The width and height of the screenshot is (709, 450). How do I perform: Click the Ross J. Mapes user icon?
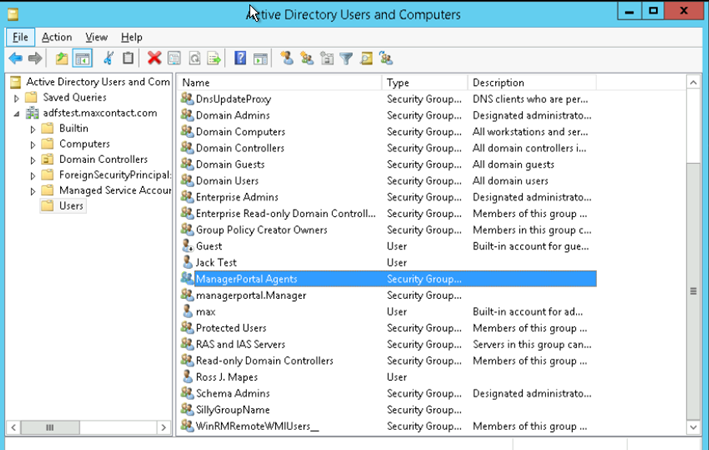click(187, 377)
